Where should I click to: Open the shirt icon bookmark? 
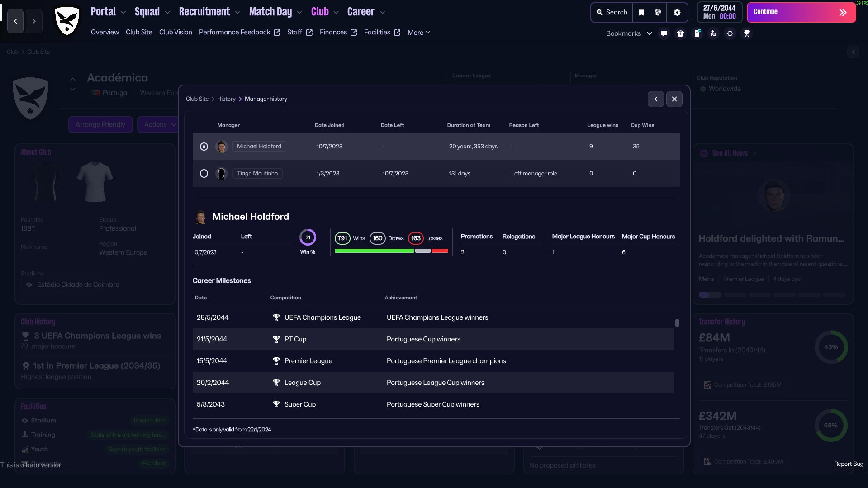point(681,33)
